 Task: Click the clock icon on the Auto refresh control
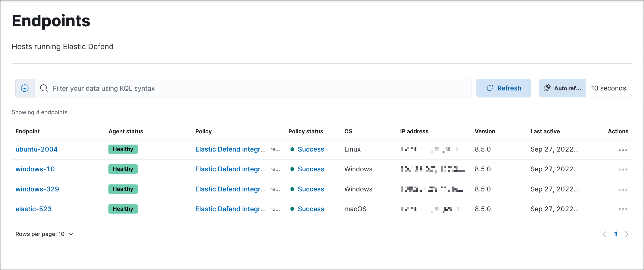coord(547,88)
